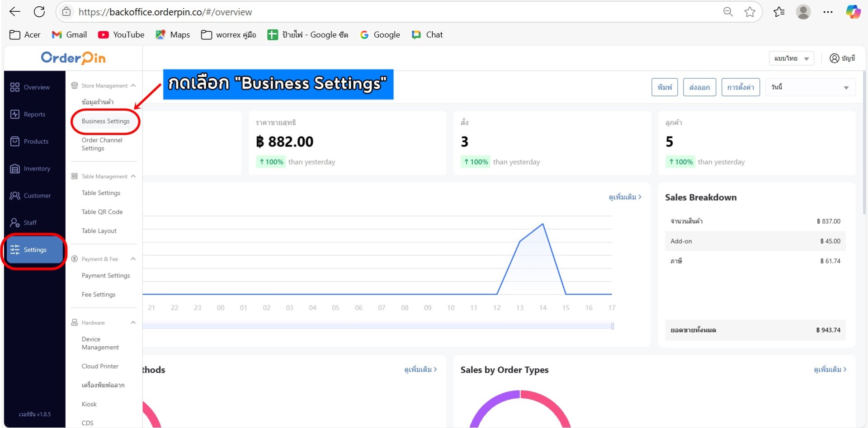Open Table Settings
The width and height of the screenshot is (868, 428).
click(101, 193)
